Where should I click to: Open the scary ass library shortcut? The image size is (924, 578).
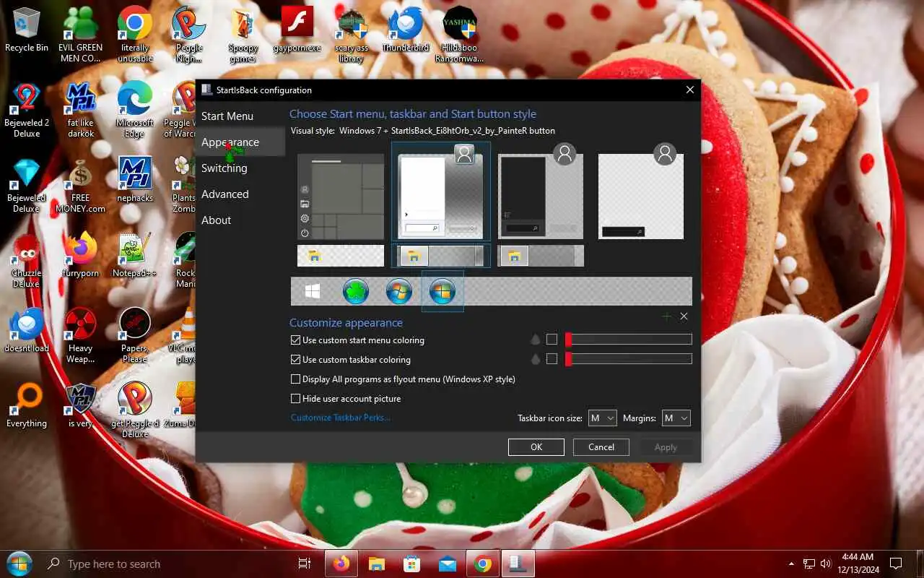coord(352,35)
